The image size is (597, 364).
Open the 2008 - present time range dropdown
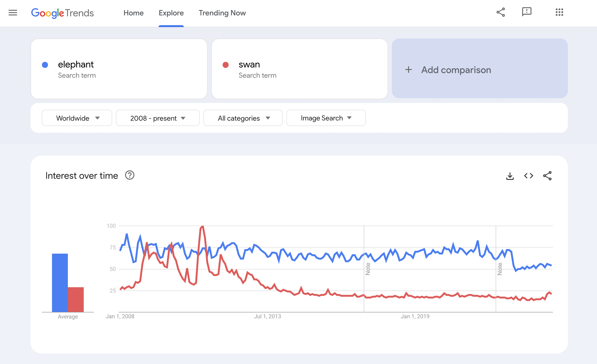tap(158, 118)
